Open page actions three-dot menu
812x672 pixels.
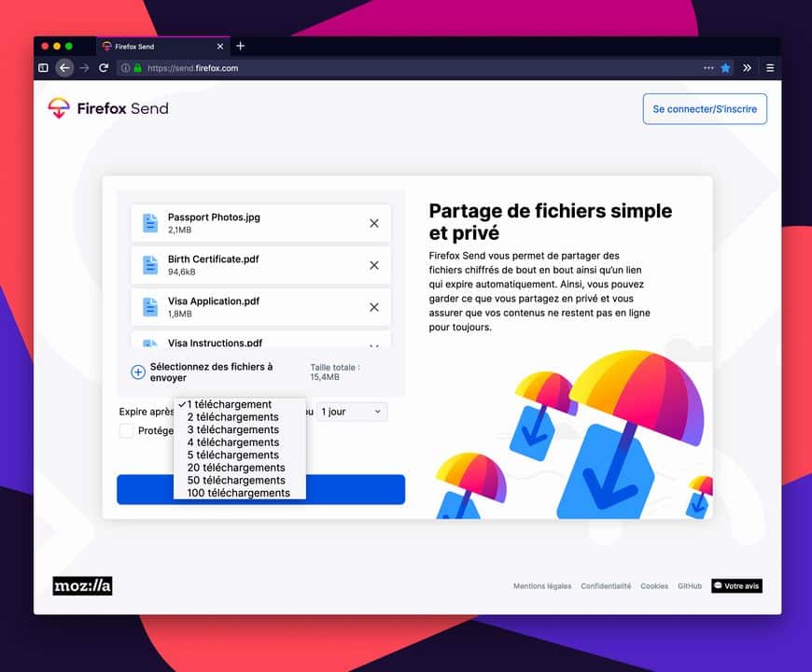tap(708, 68)
